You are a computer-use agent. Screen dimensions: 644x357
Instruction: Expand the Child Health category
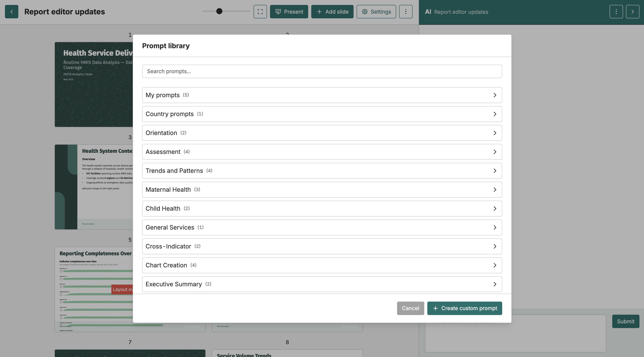pos(322,209)
